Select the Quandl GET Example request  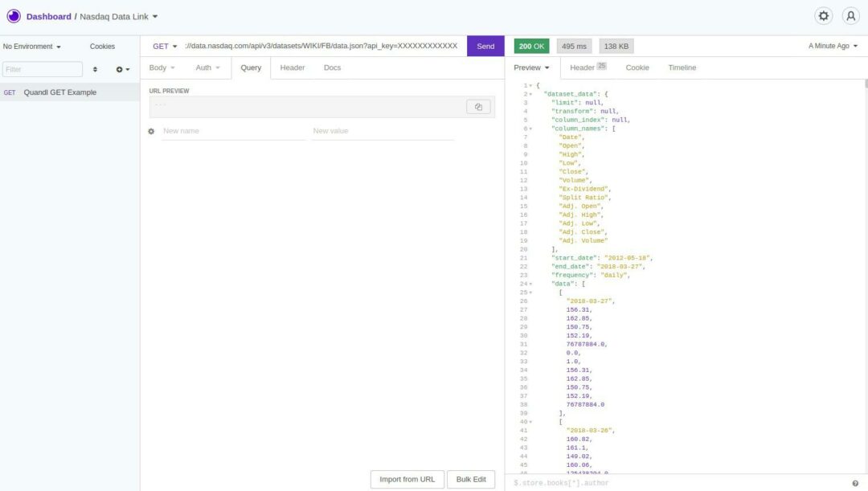pos(60,92)
